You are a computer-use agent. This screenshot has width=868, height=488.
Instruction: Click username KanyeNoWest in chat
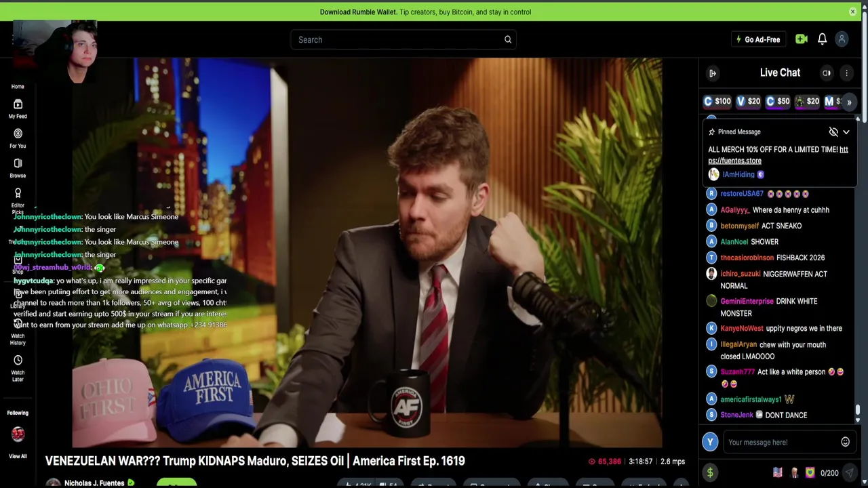[742, 329]
